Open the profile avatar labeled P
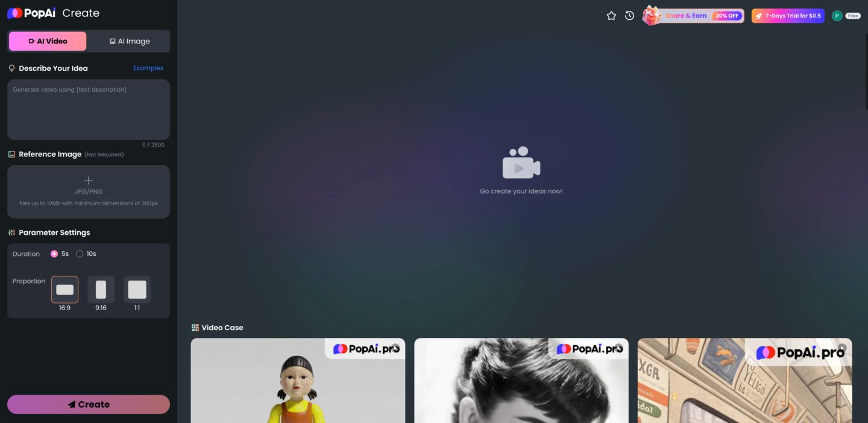 point(837,16)
